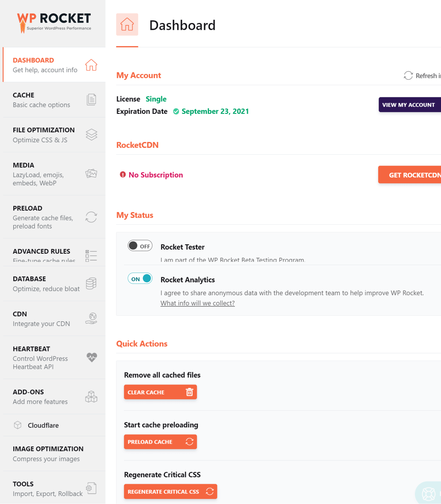Click the 'My Account' heading
The height and width of the screenshot is (504, 441).
click(139, 75)
